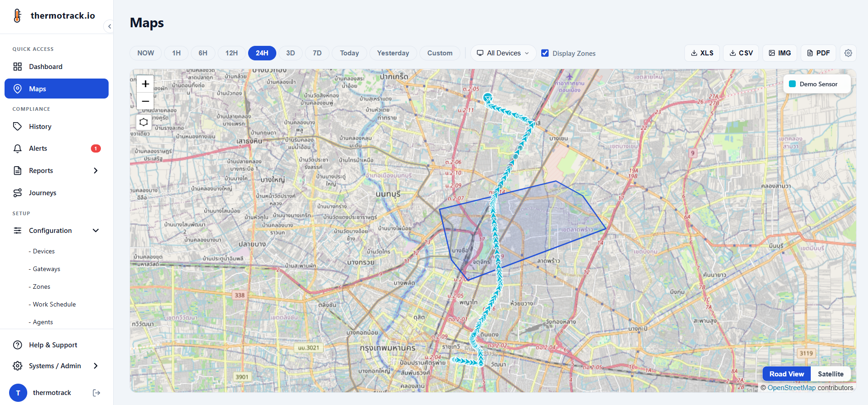Screen dimensions: 868x405
Task: Select the 3D time range
Action: coord(291,53)
